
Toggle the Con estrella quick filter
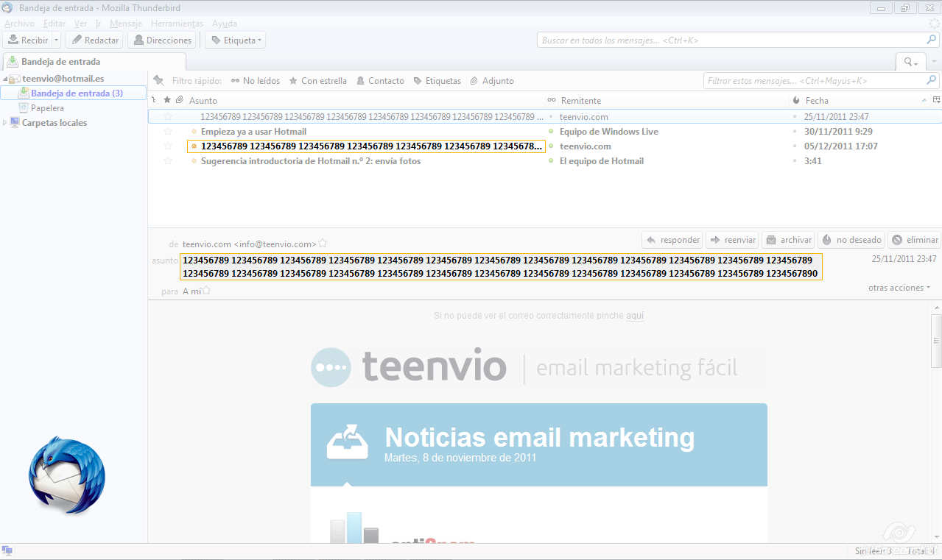(x=317, y=81)
